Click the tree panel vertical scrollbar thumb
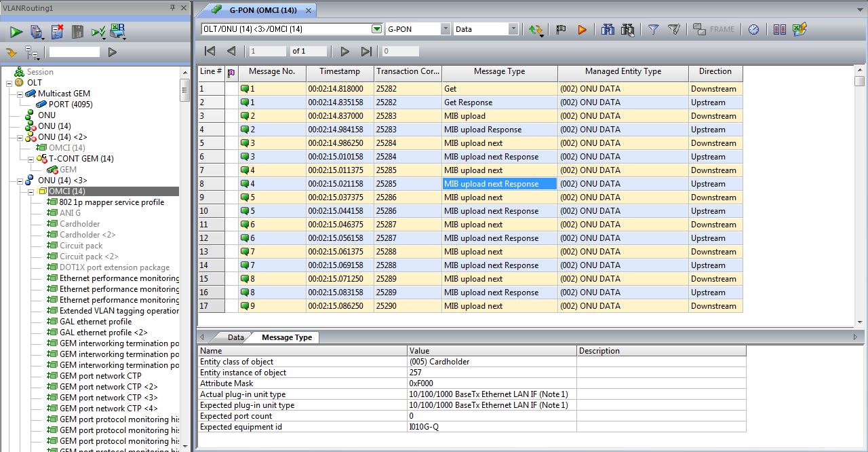The width and height of the screenshot is (868, 452). (184, 90)
